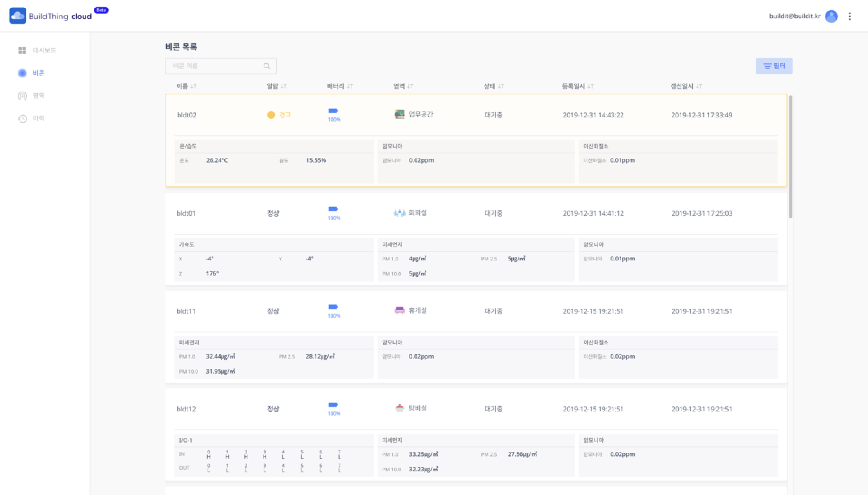
Task: Click the bldt11 battery icon
Action: (333, 307)
